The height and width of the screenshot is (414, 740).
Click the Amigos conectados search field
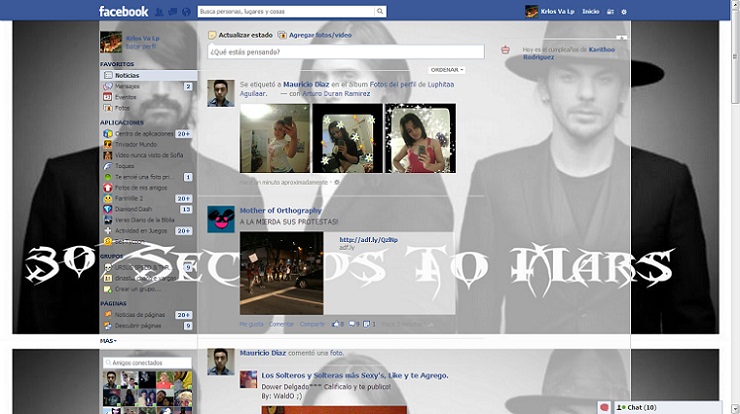[148, 363]
